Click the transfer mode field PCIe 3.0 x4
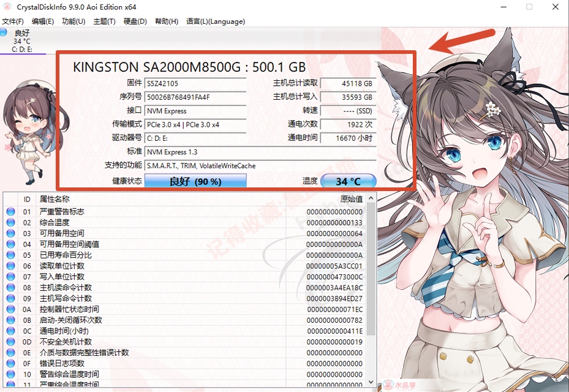The height and width of the screenshot is (392, 569). tap(195, 124)
